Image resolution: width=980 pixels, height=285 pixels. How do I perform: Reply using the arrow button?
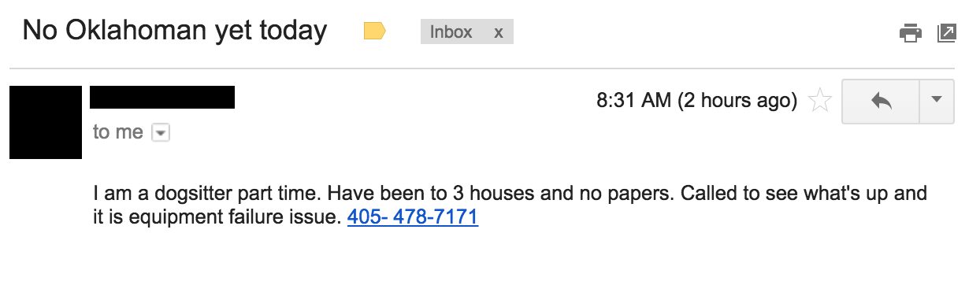(881, 101)
